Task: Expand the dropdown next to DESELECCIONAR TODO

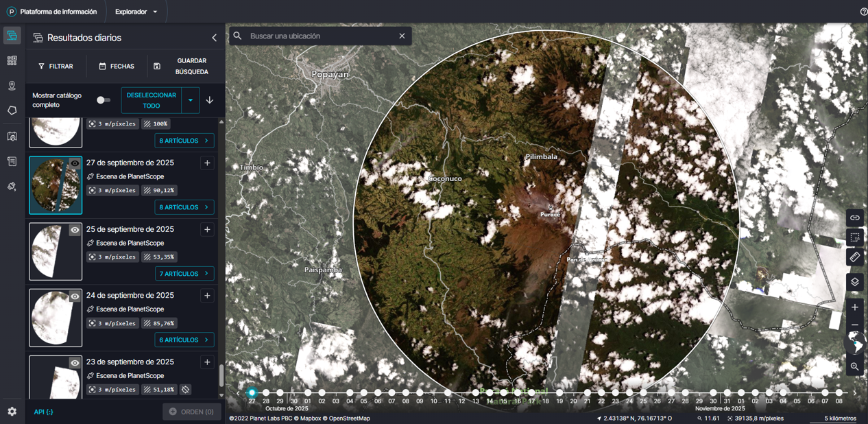Action: [x=189, y=99]
